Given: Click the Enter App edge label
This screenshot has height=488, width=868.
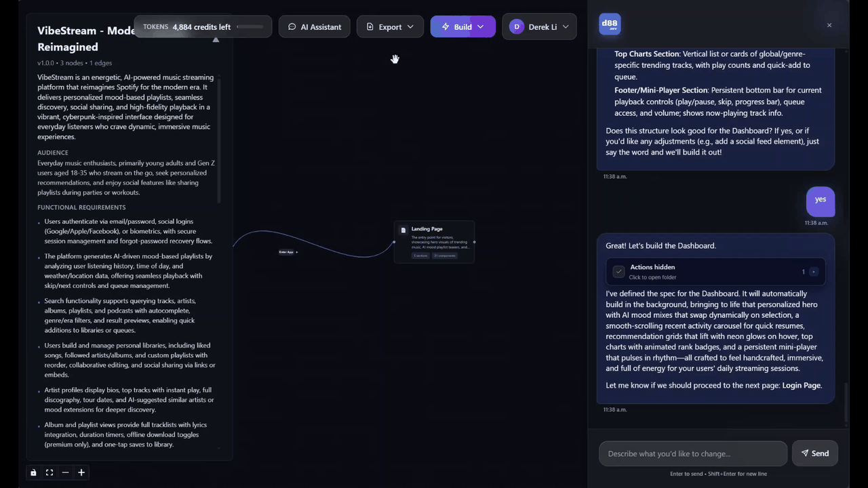Looking at the screenshot, I should tap(288, 252).
